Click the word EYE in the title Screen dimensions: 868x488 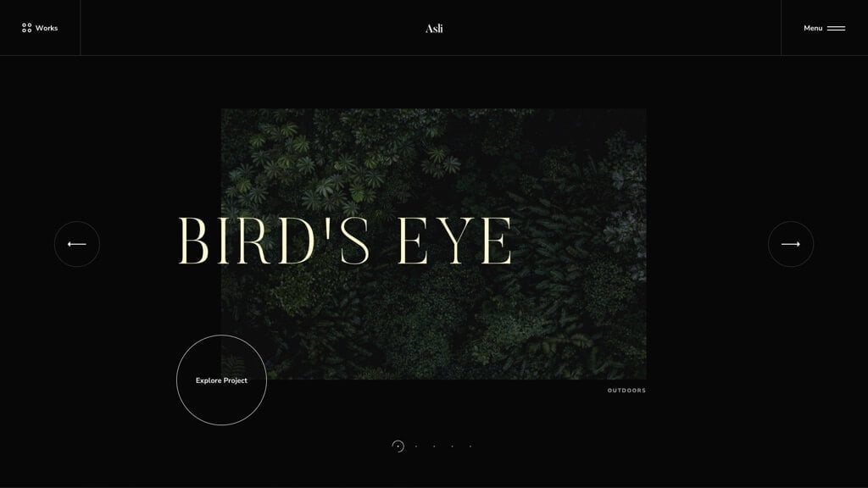(x=455, y=242)
